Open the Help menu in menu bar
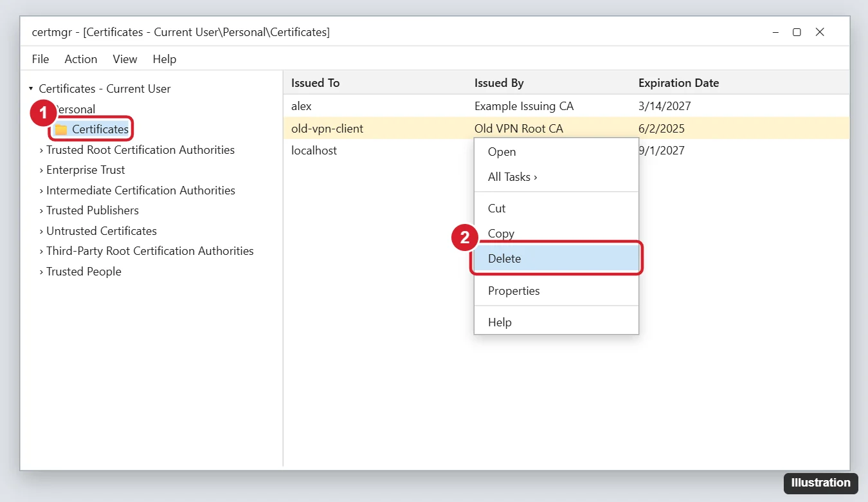868x502 pixels. pyautogui.click(x=165, y=59)
